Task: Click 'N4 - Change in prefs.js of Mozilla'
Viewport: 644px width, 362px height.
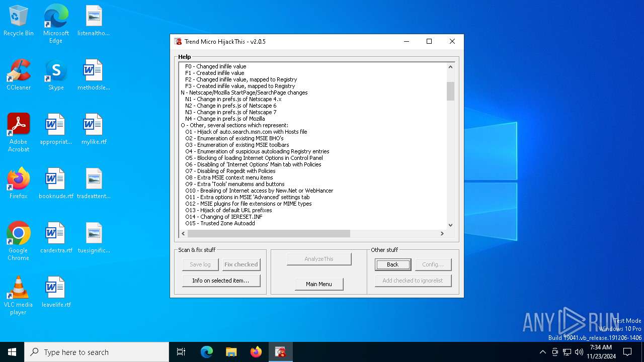Action: (224, 119)
